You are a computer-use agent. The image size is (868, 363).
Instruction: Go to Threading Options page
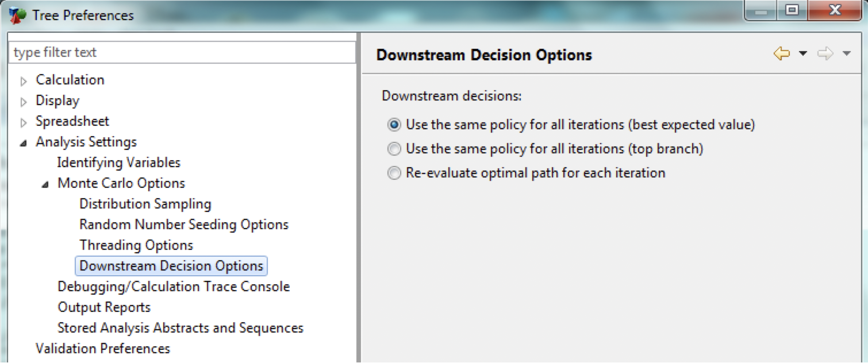(x=136, y=245)
